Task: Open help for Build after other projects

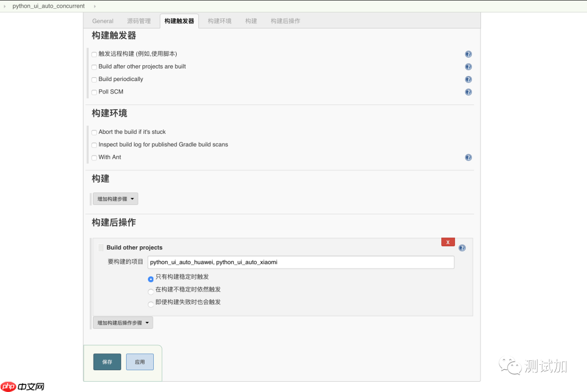Action: point(469,66)
